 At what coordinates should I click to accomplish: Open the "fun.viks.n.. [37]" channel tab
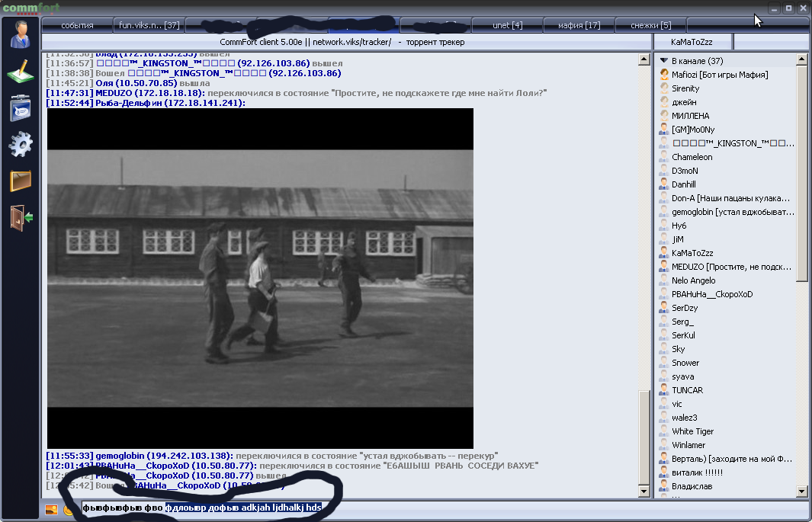[x=149, y=25]
